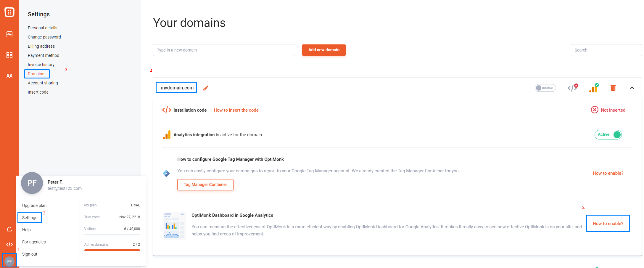Screen dimensions: 644x268
Task: Focus the domain Search field
Action: [606, 50]
